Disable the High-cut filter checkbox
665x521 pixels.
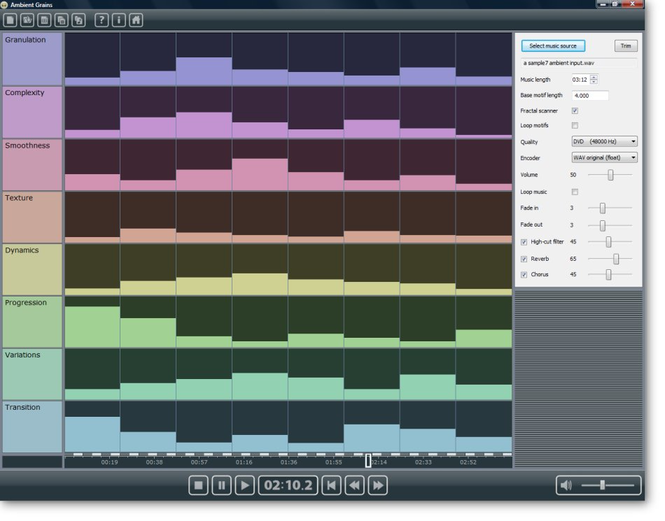coord(524,242)
